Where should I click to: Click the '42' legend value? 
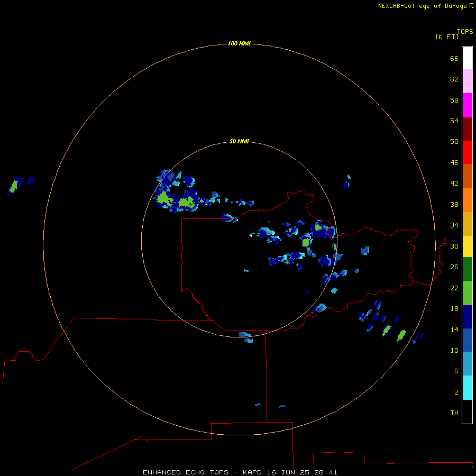(454, 184)
